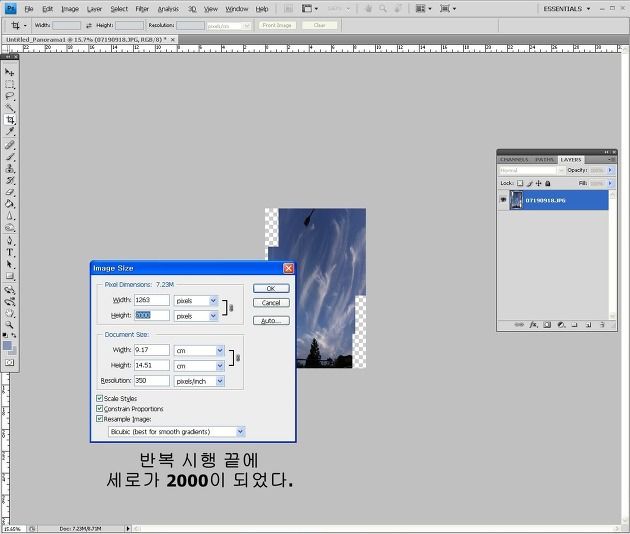The width and height of the screenshot is (630, 534).
Task: Delete layer with trash icon
Action: tap(602, 325)
